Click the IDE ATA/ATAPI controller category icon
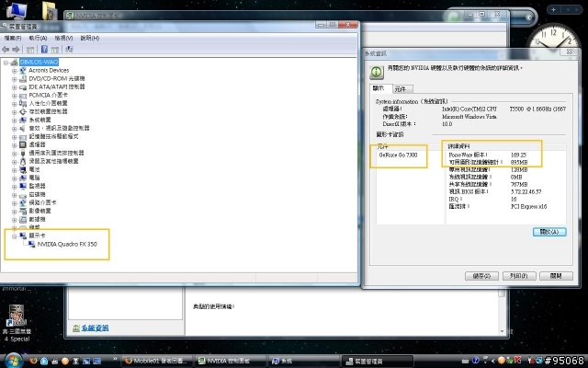 (x=22, y=87)
